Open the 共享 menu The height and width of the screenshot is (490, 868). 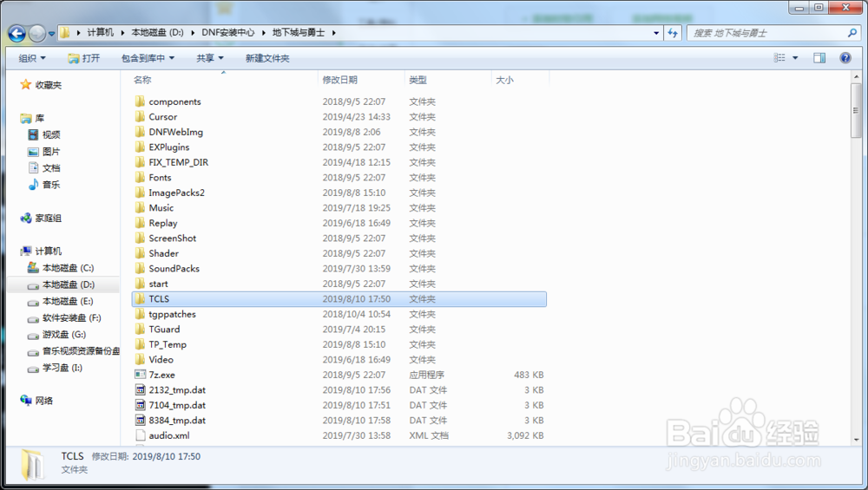pos(210,58)
